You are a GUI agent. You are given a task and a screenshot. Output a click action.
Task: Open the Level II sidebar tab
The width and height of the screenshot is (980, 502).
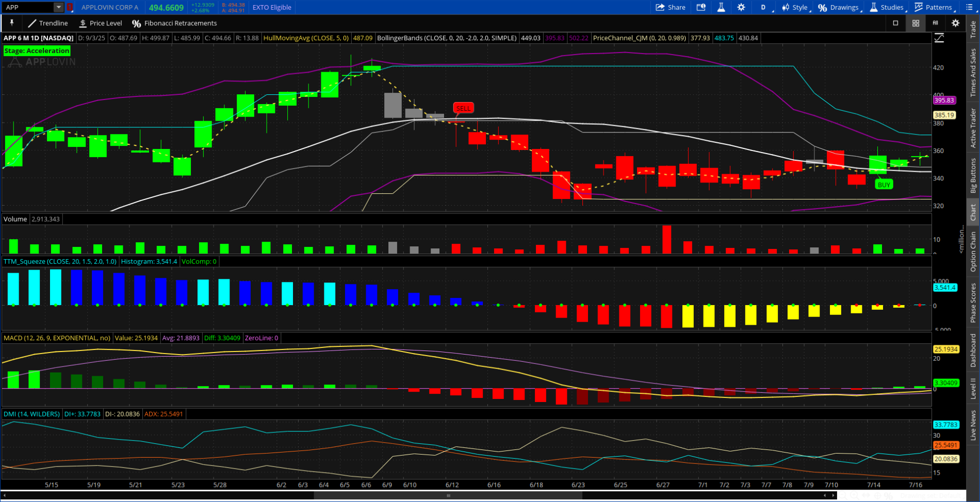pos(973,388)
